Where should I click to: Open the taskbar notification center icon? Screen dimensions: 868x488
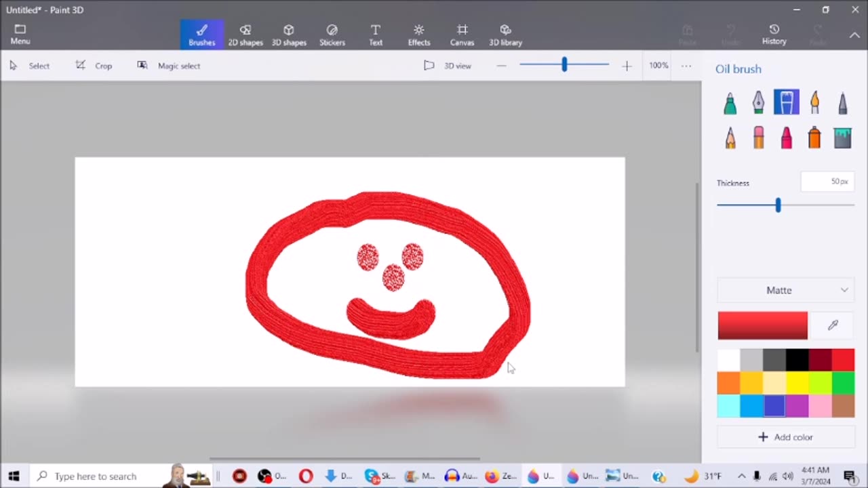(849, 476)
